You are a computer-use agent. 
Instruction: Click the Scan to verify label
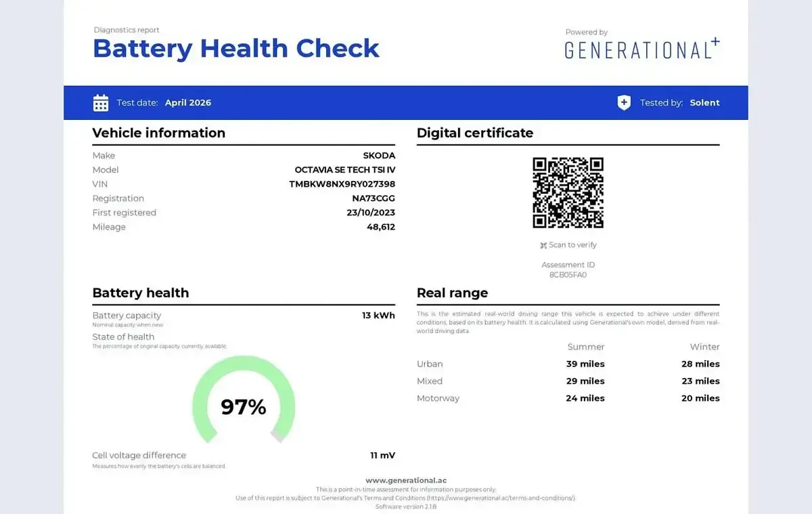coord(573,245)
